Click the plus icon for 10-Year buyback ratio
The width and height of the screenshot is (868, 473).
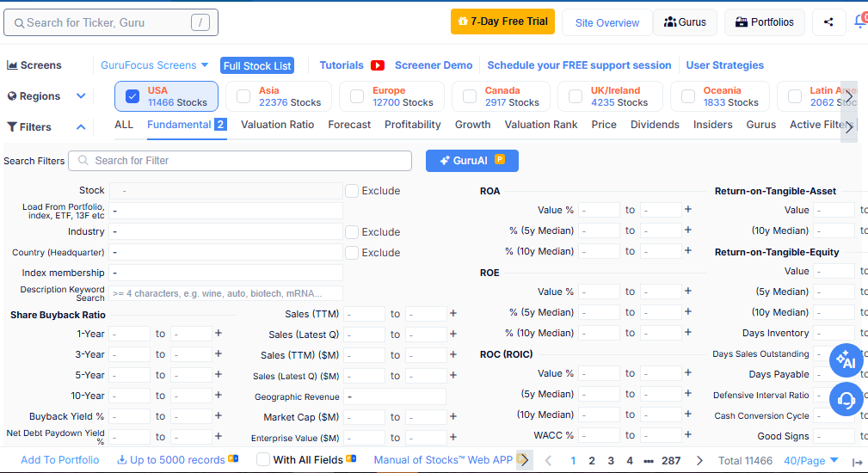coord(219,395)
